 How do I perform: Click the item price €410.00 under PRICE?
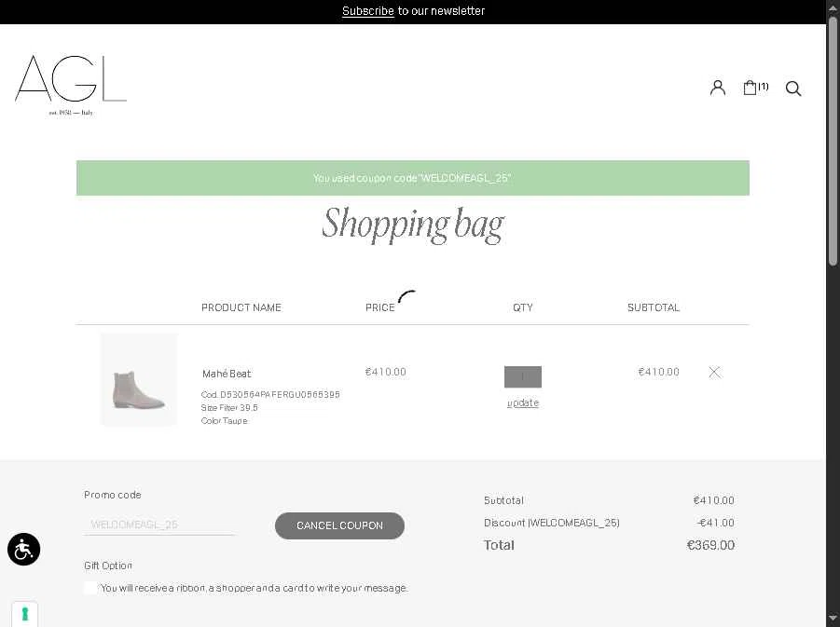coord(386,372)
